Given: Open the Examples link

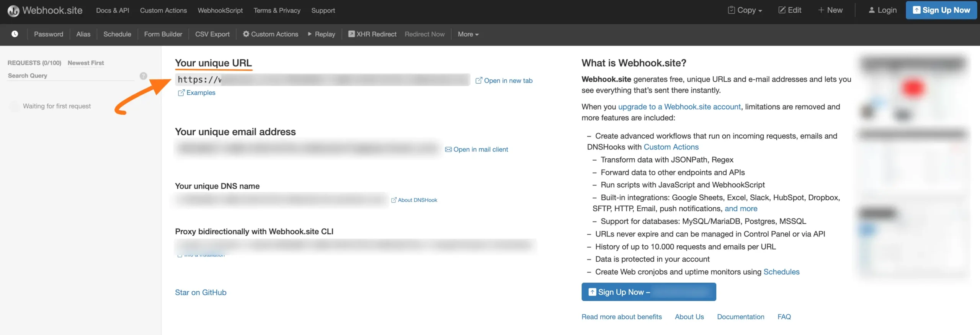Looking at the screenshot, I should (197, 93).
